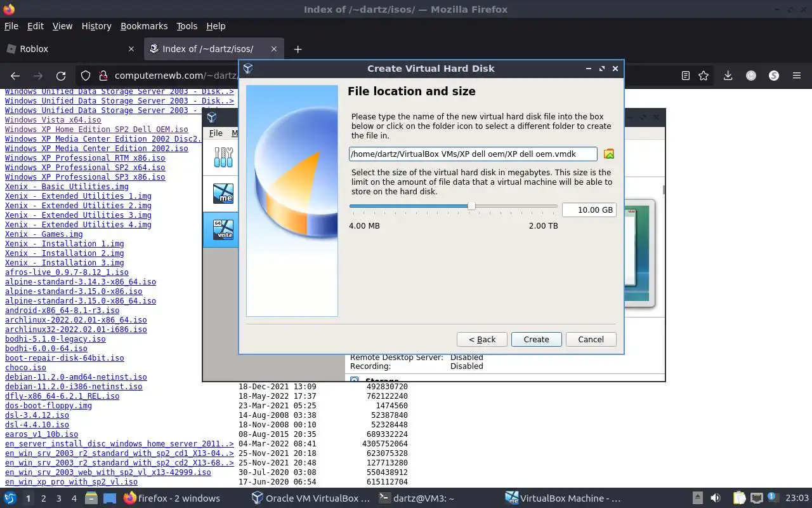This screenshot has height=508, width=812.
Task: Close the Roblox tab
Action: pos(131,49)
